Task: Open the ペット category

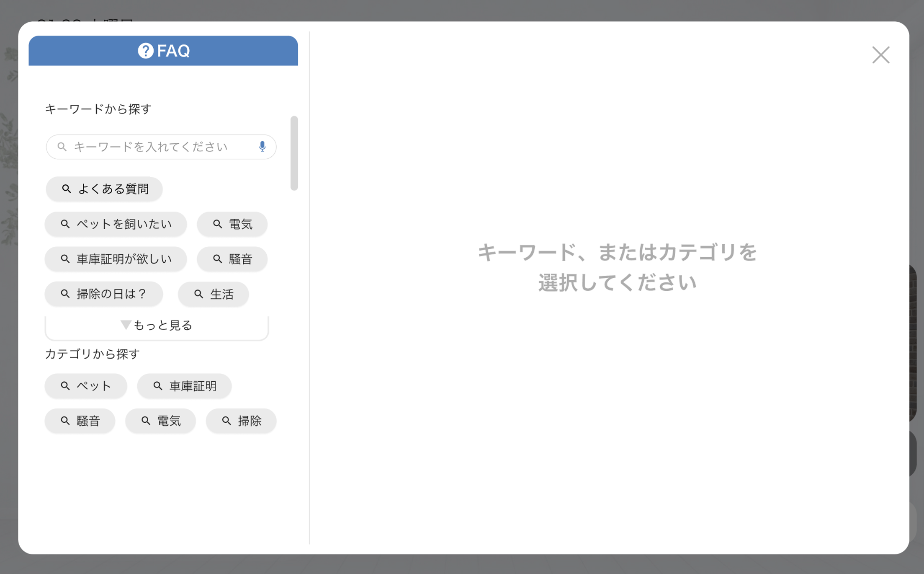Action: click(86, 385)
